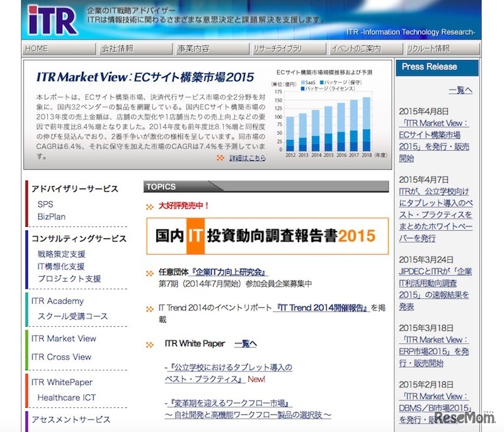504x432 pixels.
Task: Open the IT Trend 2014開催報告 link
Action: 321,308
